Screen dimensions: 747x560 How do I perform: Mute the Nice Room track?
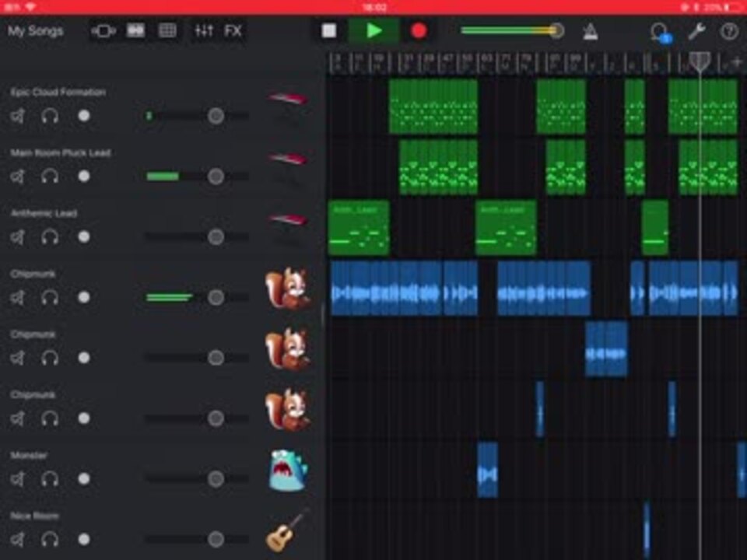(x=18, y=540)
